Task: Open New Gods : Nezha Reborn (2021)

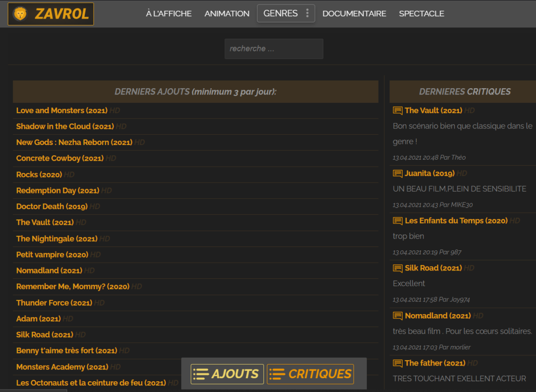Action: click(74, 143)
